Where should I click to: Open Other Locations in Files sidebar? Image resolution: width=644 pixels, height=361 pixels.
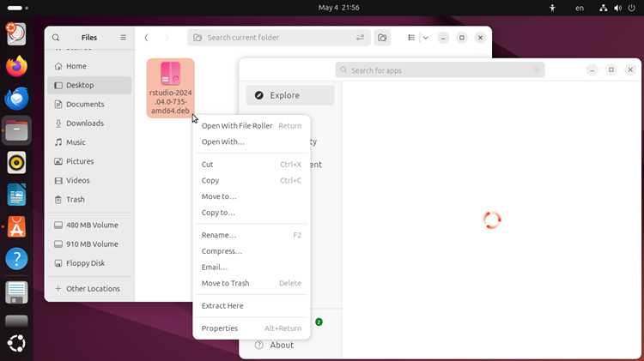point(89,289)
